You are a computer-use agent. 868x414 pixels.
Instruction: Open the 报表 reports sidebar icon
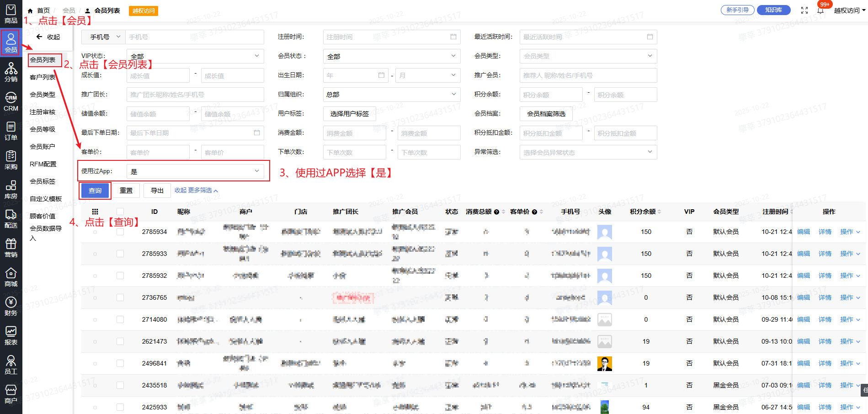(x=11, y=335)
